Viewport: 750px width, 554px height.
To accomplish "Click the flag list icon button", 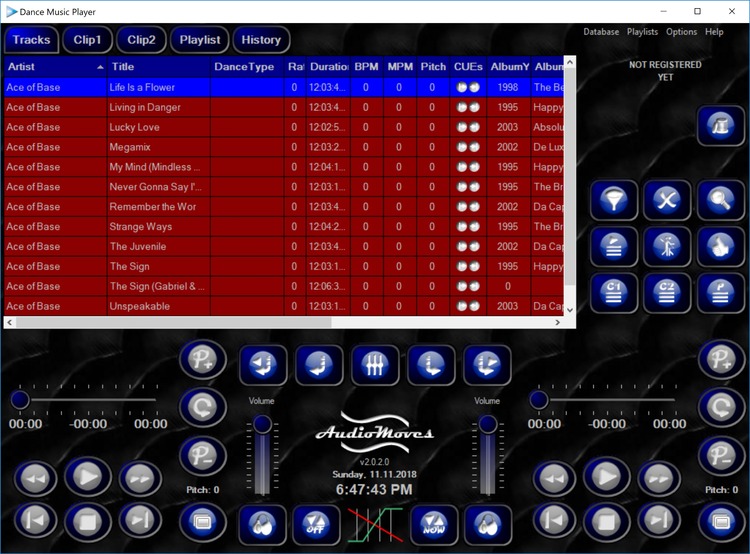I will [x=614, y=246].
